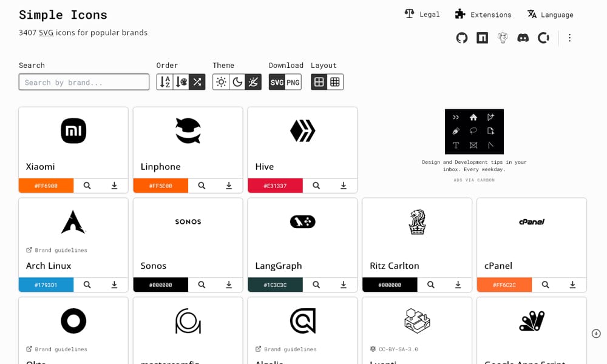This screenshot has width=607, height=364.
Task: Open the Discord server icon
Action: pos(523,38)
